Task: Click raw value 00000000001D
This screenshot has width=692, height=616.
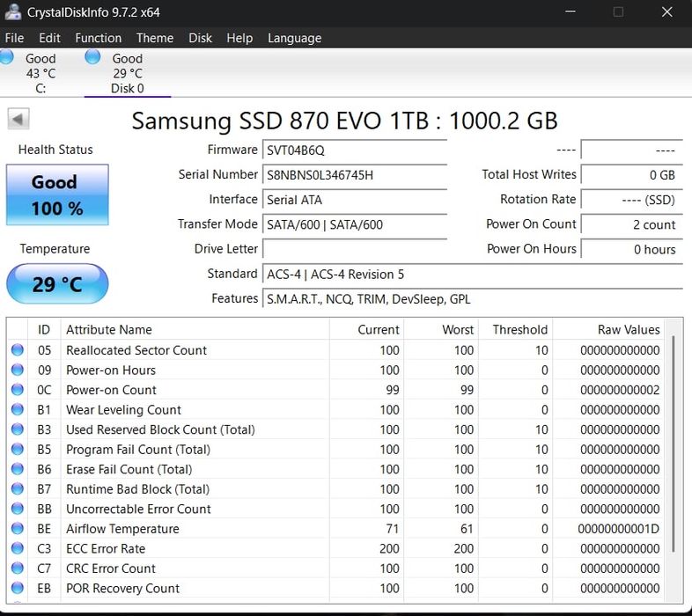Action: coord(619,529)
